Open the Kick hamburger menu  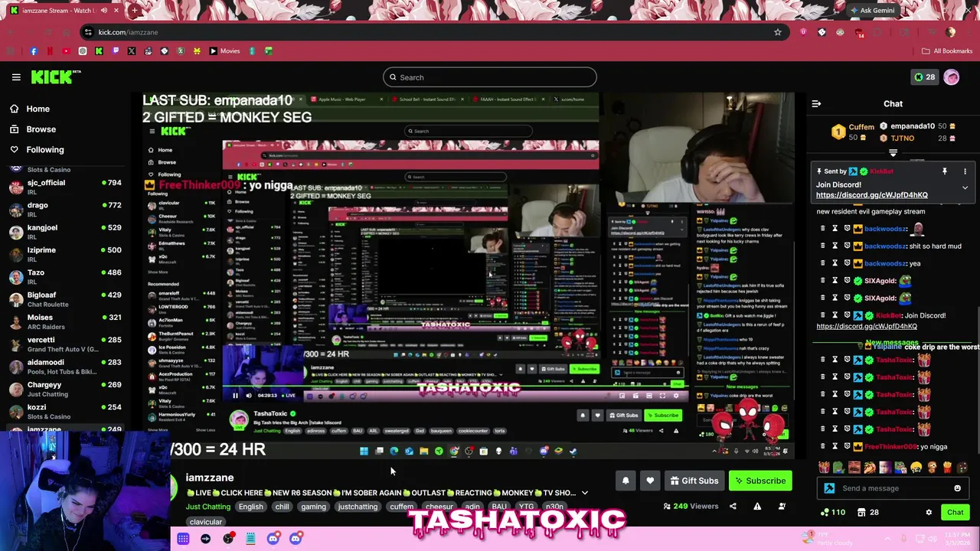[16, 77]
